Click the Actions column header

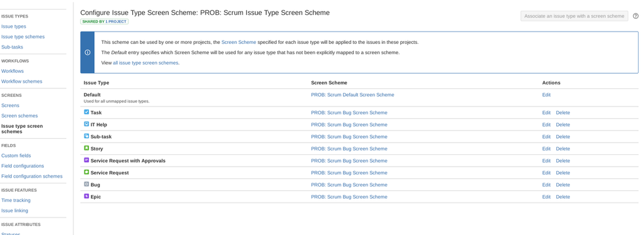[551, 83]
